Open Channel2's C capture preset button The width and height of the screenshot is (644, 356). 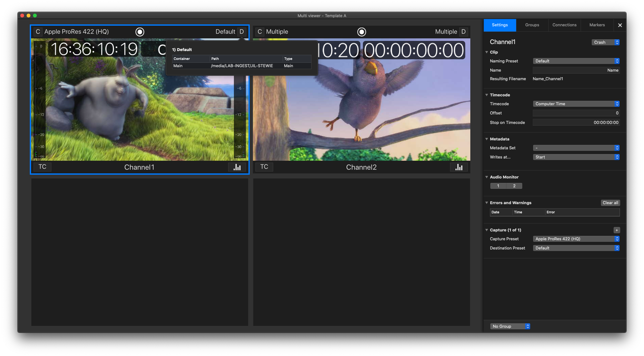pyautogui.click(x=260, y=32)
